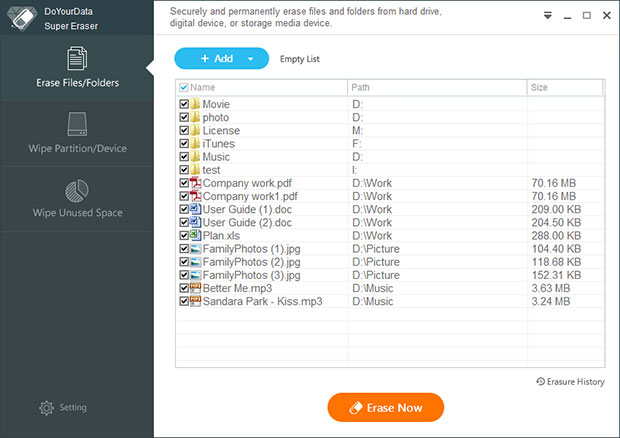Click the Word icon of User Guide (2).doc
Viewport: 620px width, 438px height.
point(195,222)
